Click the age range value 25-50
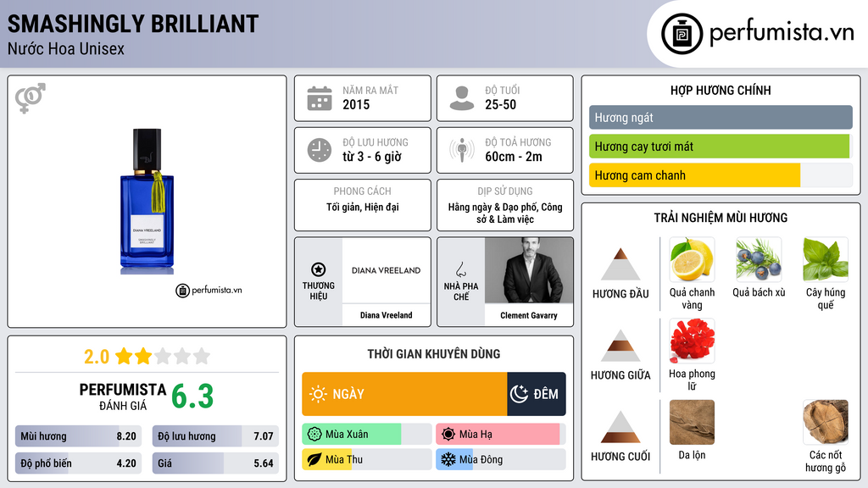The image size is (868, 488). [500, 104]
